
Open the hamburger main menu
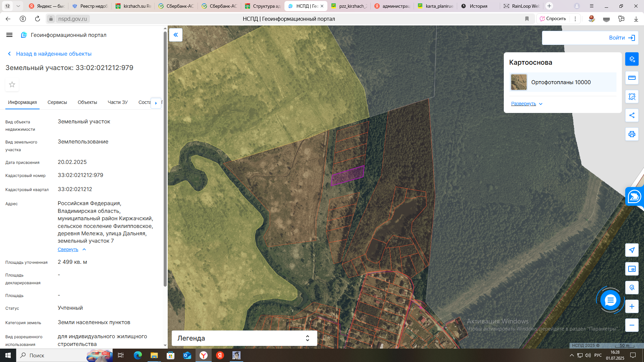coord(9,35)
